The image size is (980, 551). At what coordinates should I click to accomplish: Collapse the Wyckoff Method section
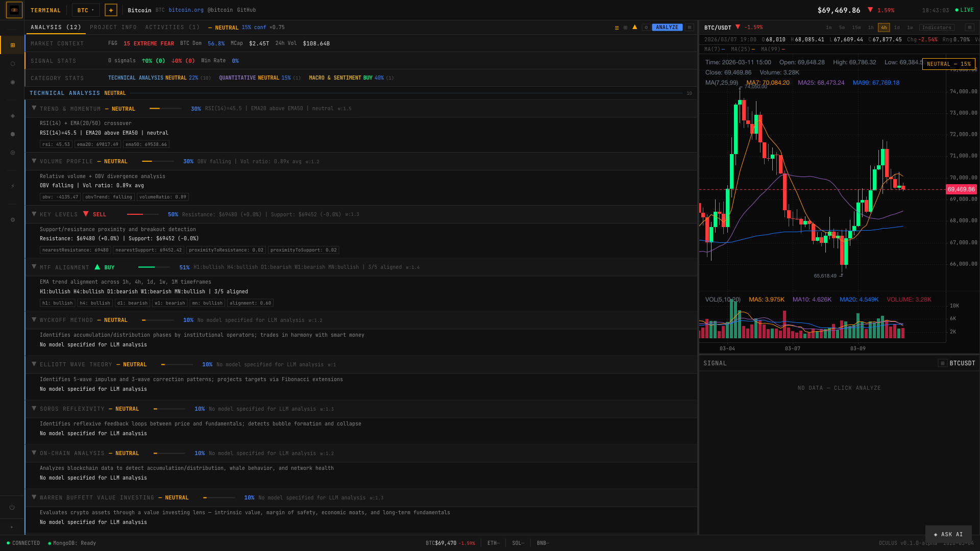click(34, 320)
